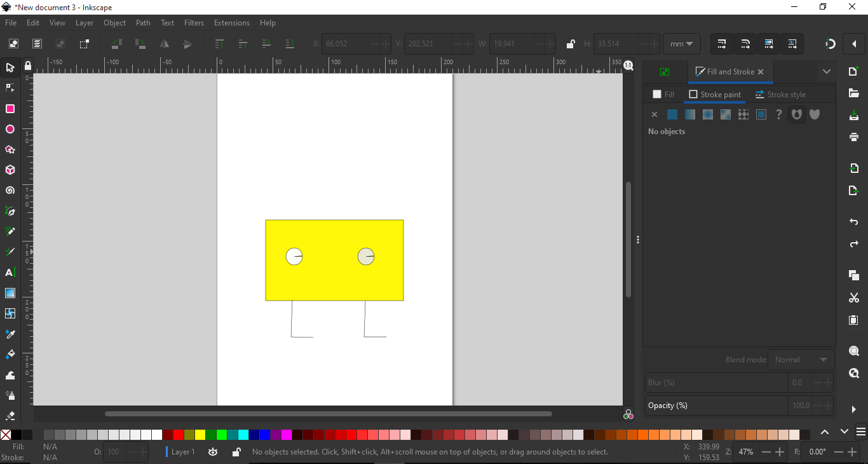This screenshot has height=464, width=868.
Task: Open the palette options menu
Action: click(x=861, y=432)
